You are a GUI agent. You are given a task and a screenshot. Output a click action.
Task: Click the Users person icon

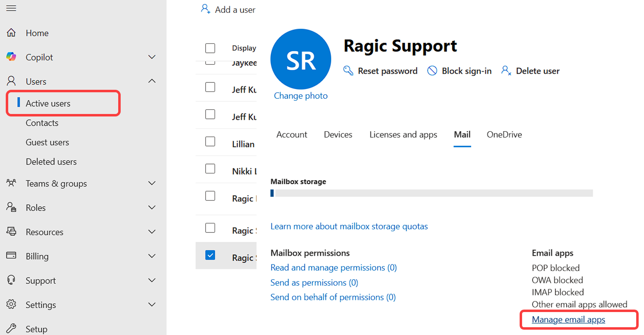[x=11, y=81]
